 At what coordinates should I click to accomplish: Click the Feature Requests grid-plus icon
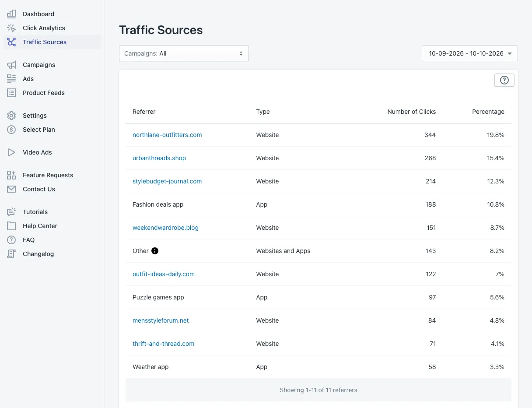pos(11,175)
